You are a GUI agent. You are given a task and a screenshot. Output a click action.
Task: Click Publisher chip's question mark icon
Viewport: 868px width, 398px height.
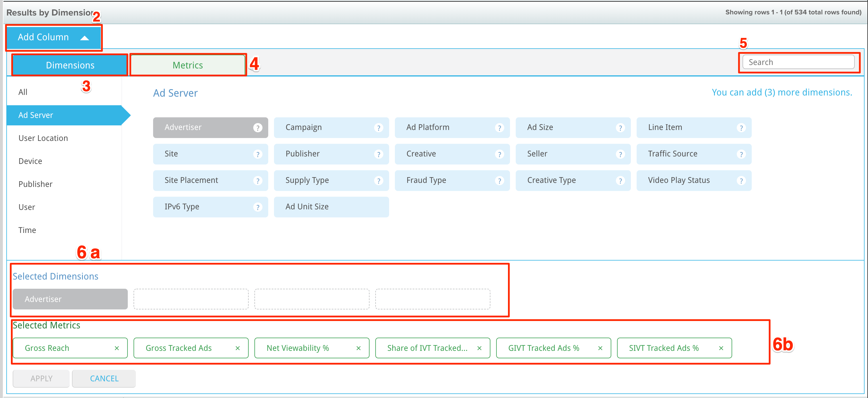pos(378,154)
